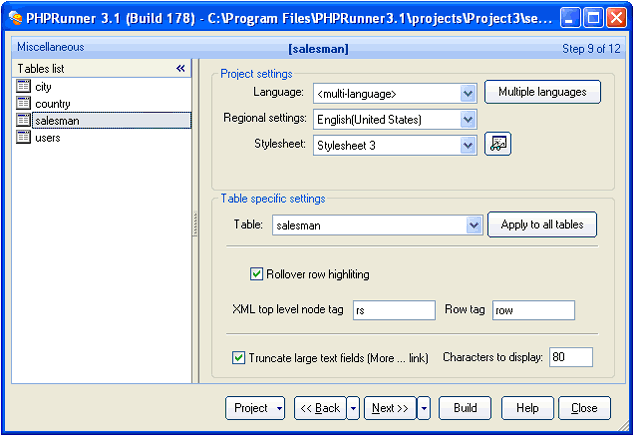Go to next step with Next
Viewport: 634px width, 435px height.
(390, 408)
